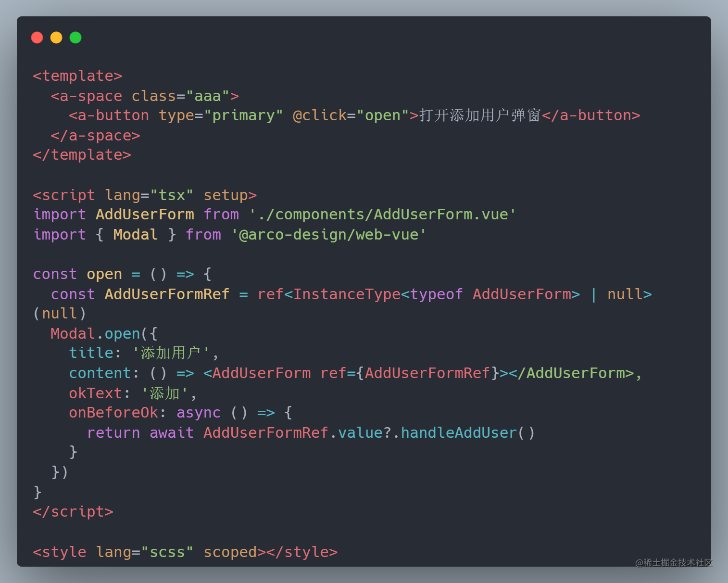Screen dimensions: 728x583
Task: Select the script lang tsx setup tag
Action: click(x=144, y=195)
